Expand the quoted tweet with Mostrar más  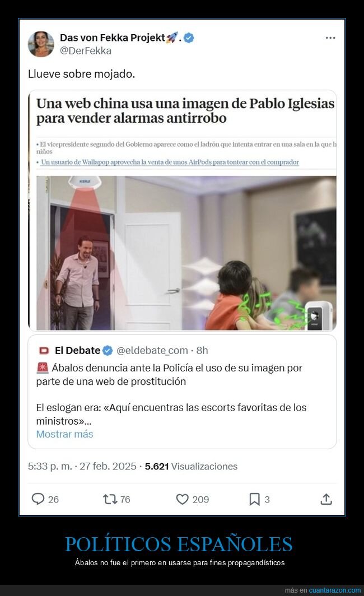coord(64,434)
